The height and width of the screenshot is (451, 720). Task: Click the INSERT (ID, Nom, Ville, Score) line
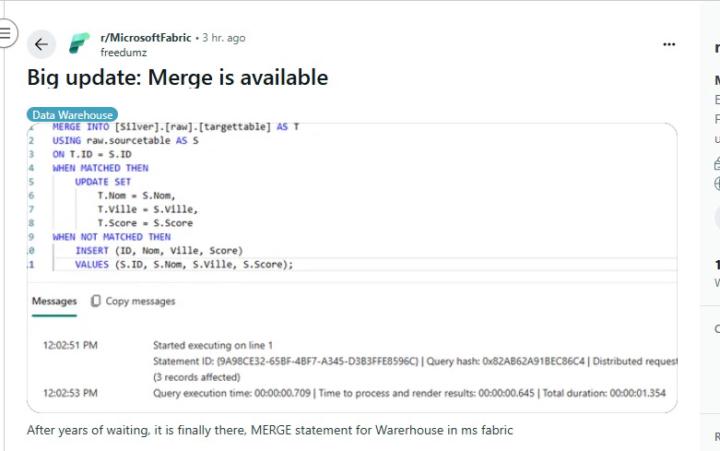click(159, 251)
